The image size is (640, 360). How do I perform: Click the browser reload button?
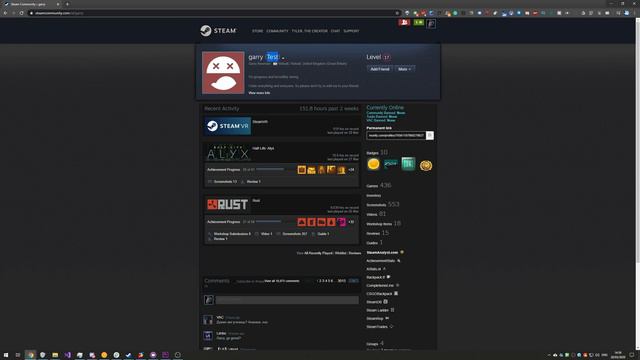tap(22, 13)
